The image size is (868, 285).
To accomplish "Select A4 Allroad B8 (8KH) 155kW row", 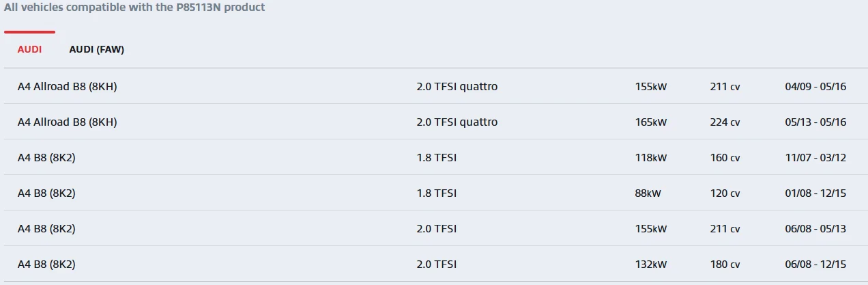I will 434,86.
